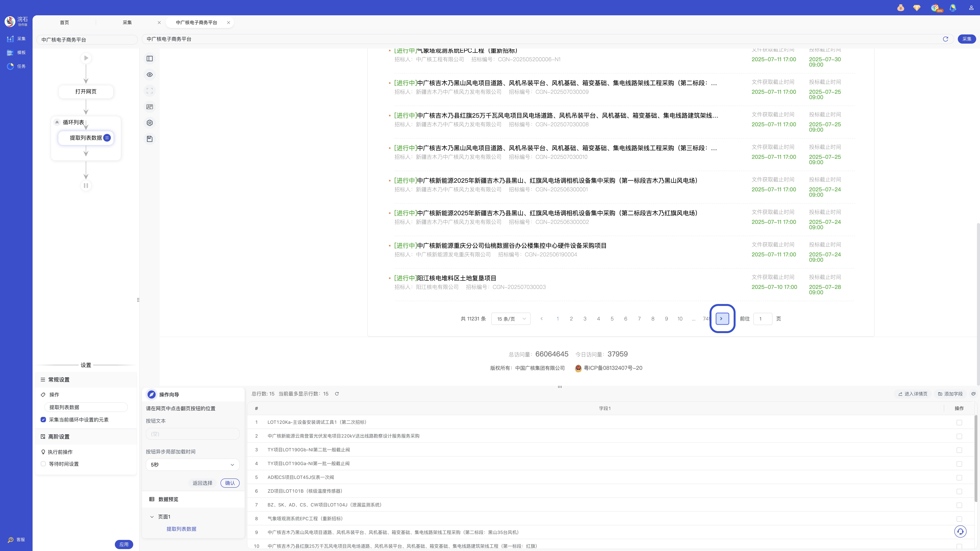
Task: Enable 等待时间设置 checkbox
Action: [x=43, y=464]
